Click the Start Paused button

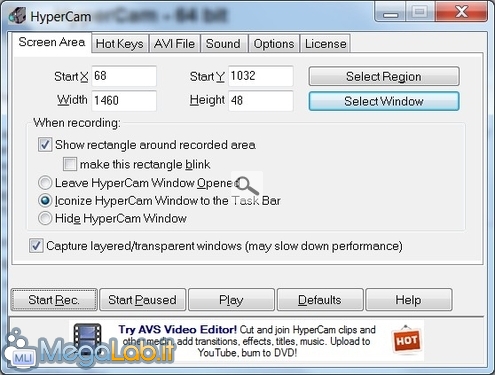(142, 300)
